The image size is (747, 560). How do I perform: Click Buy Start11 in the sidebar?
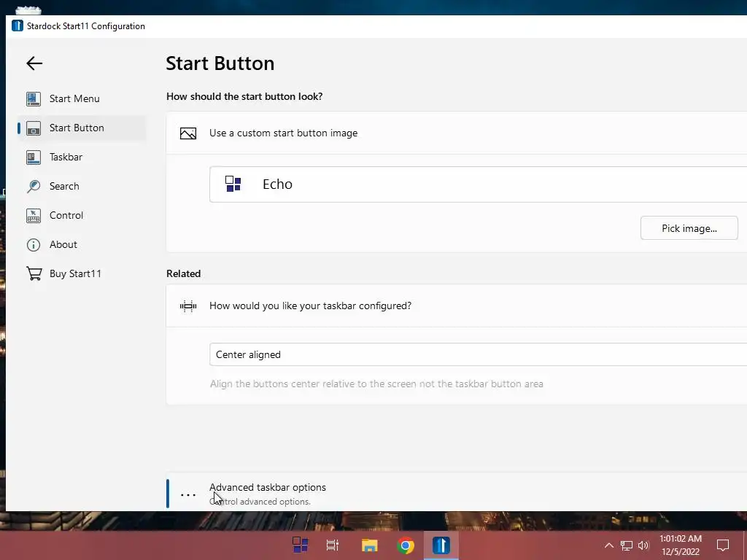point(82,273)
